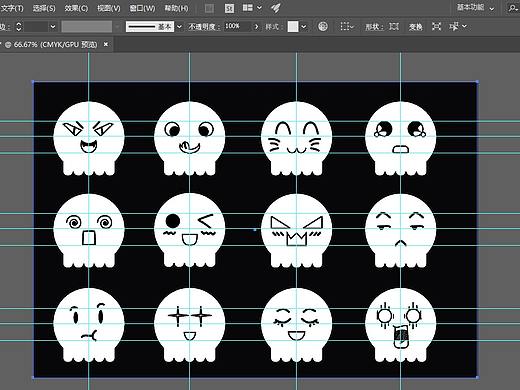520x390 pixels.
Task: Click the variable width profile box
Action: coord(87,27)
